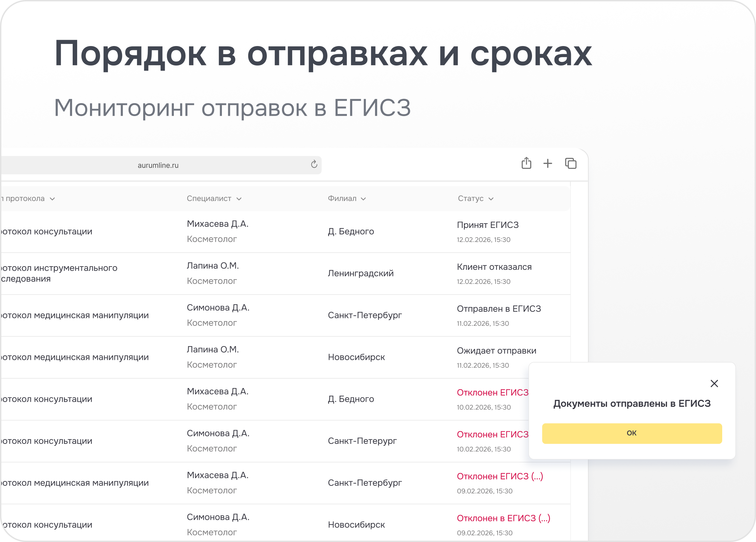Select Симонова Д.А. in the bottom Новосибирск row
This screenshot has height=542, width=756.
pyautogui.click(x=218, y=517)
